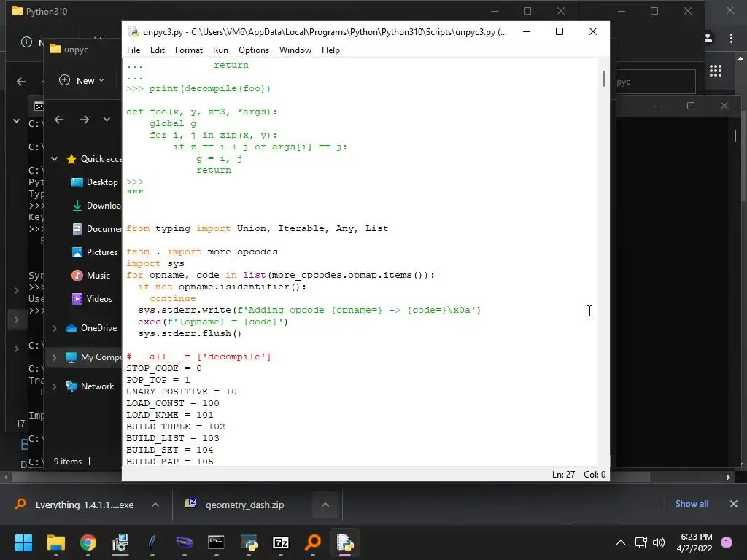
Task: Click the Python310 folder window title icon
Action: click(18, 11)
